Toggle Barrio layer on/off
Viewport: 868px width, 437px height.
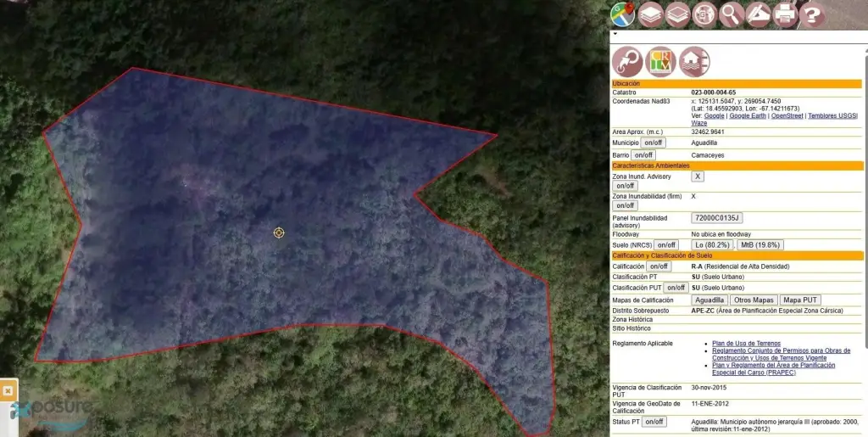coord(643,155)
